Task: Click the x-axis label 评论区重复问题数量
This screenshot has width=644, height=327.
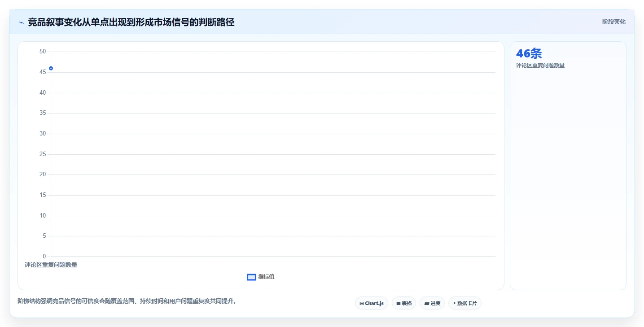Action: pyautogui.click(x=51, y=265)
